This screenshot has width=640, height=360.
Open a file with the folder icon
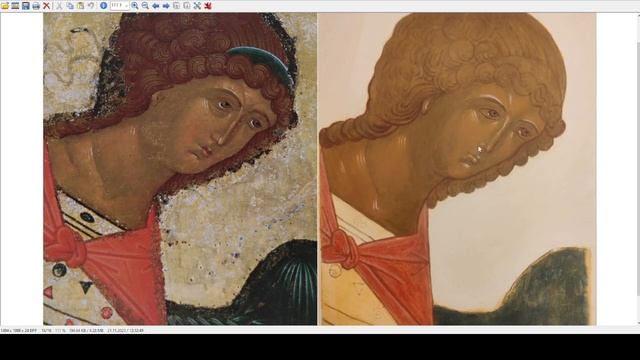(x=5, y=6)
